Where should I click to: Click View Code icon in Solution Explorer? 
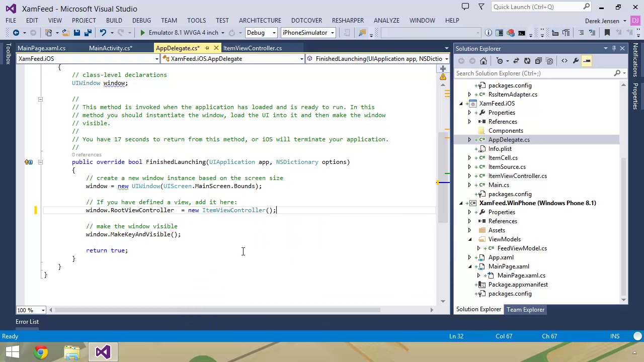pos(565,61)
